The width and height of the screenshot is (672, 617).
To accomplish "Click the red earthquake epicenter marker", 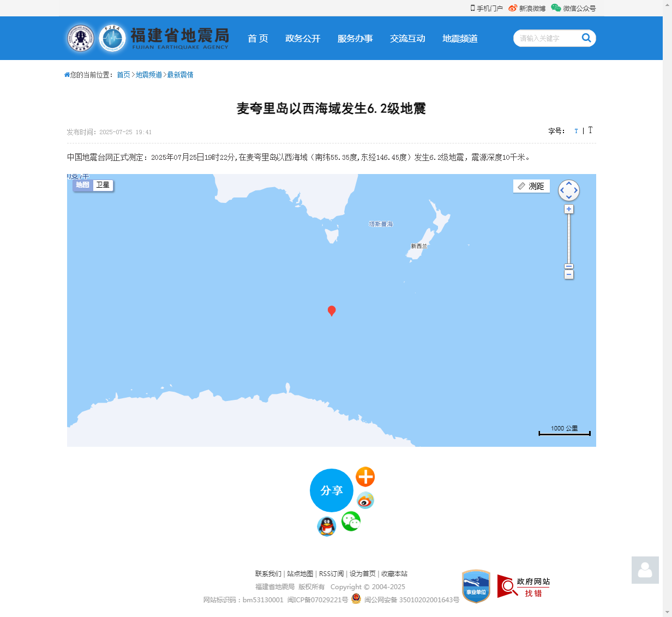I will tap(332, 310).
